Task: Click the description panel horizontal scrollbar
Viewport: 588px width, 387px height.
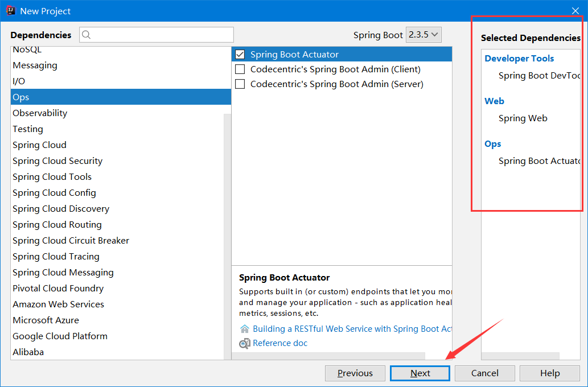Action: pyautogui.click(x=328, y=356)
